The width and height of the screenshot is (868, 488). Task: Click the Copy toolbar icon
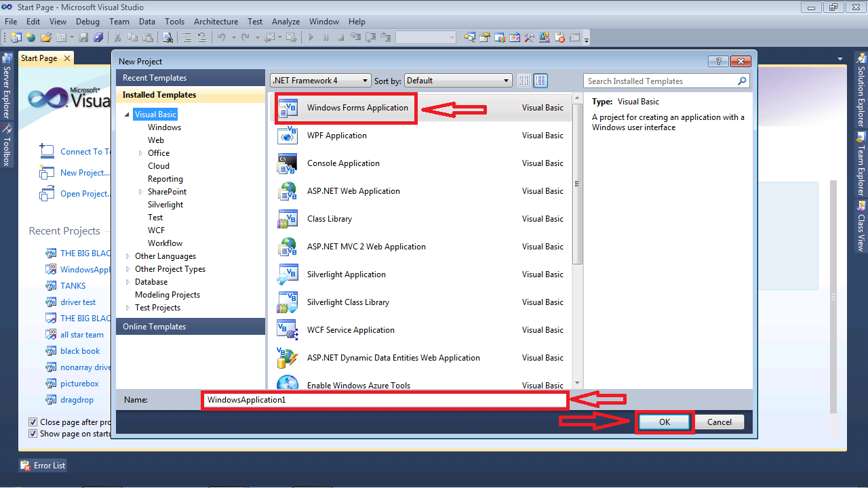tap(133, 37)
